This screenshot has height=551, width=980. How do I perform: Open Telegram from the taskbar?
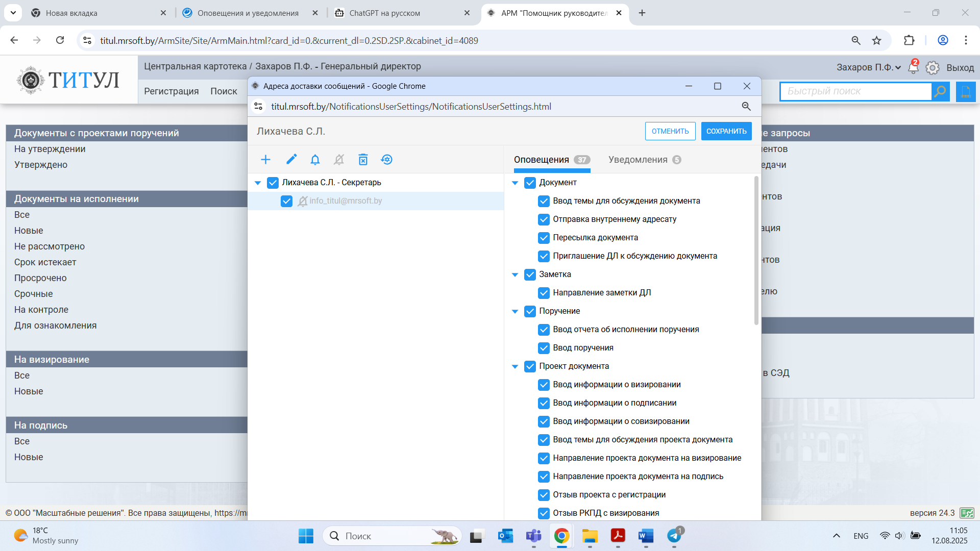click(x=674, y=536)
